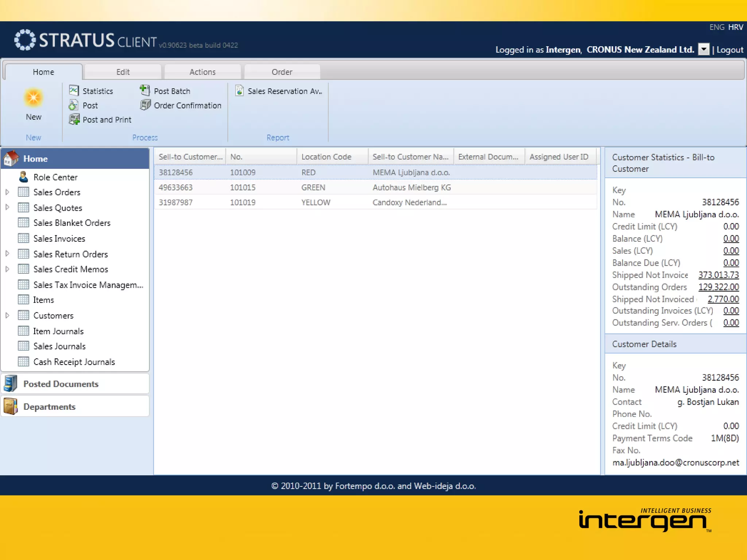Image resolution: width=747 pixels, height=560 pixels.
Task: Click the External Docum... column header
Action: coord(489,157)
